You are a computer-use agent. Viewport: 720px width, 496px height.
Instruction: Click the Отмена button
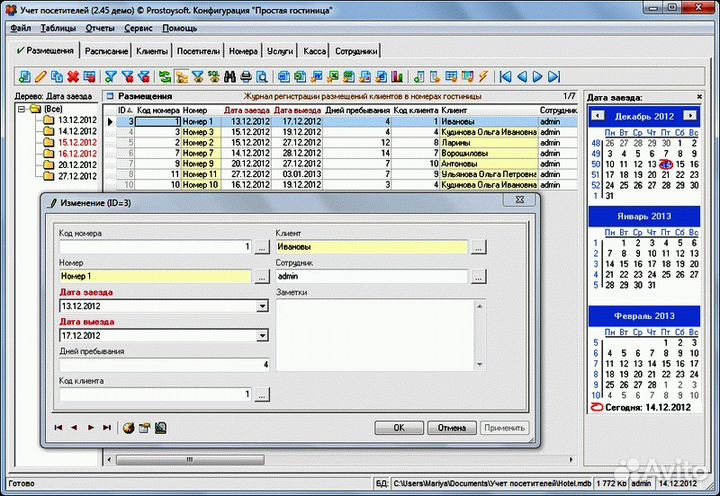pyautogui.click(x=452, y=428)
